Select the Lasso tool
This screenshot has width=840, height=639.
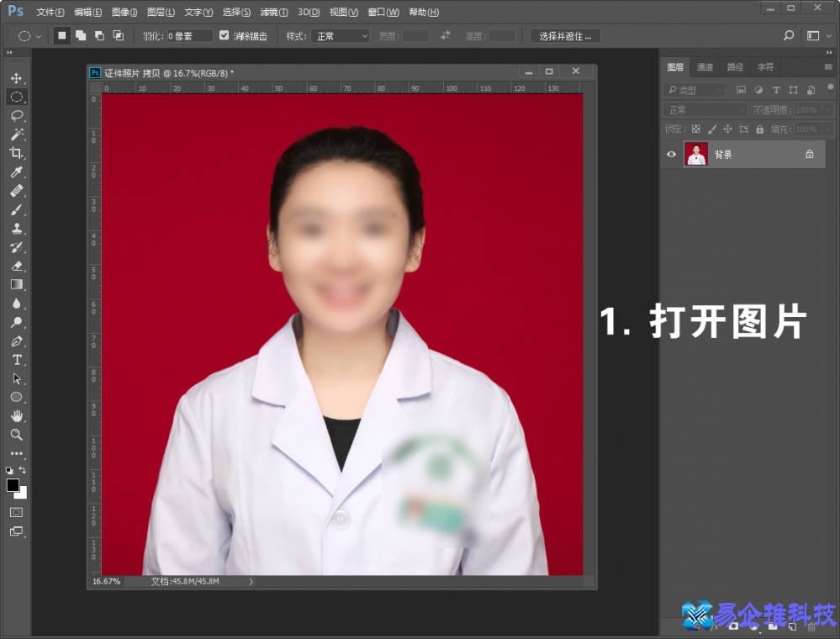(x=17, y=116)
